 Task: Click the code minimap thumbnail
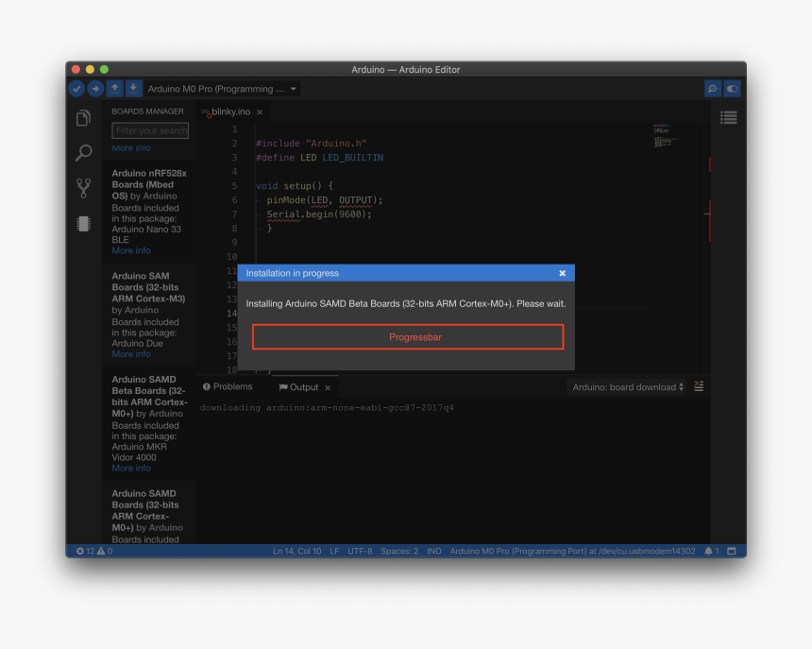click(x=666, y=136)
